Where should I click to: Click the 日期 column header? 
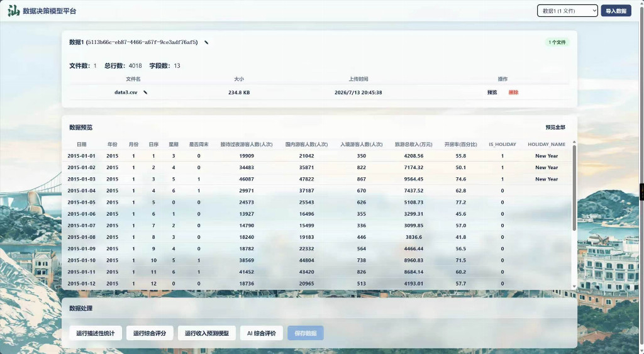81,145
